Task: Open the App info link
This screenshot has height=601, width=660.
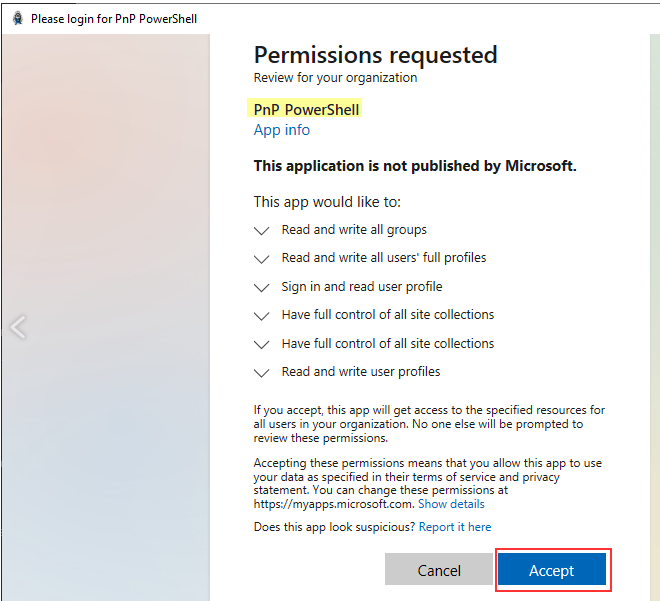Action: tap(282, 130)
